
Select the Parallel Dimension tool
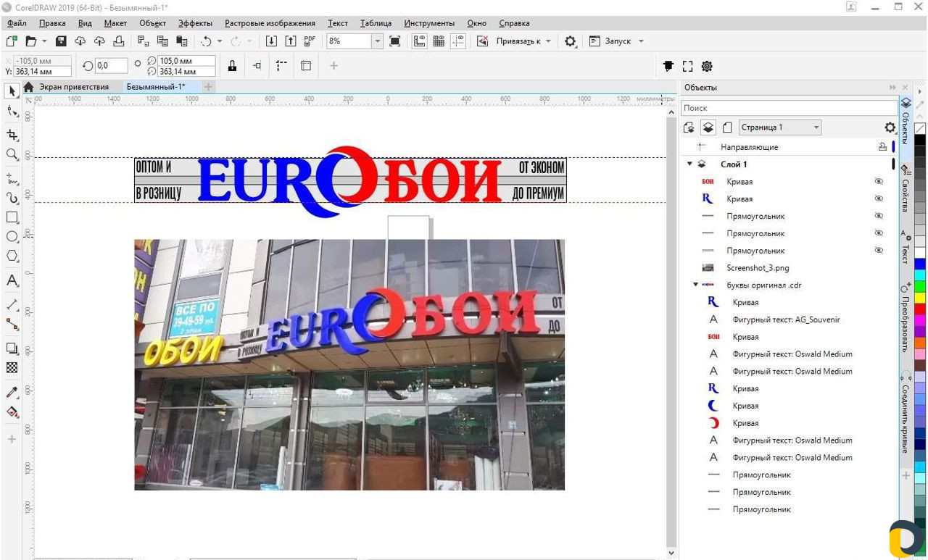(12, 304)
